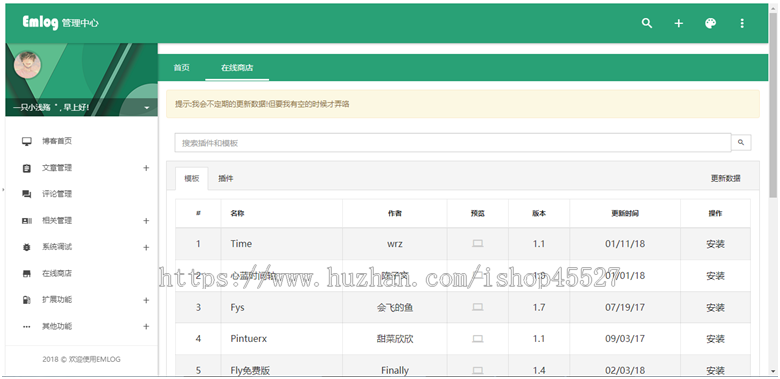The width and height of the screenshot is (780, 379).
Task: Expand the 系统调试 plus sign
Action: click(x=146, y=247)
